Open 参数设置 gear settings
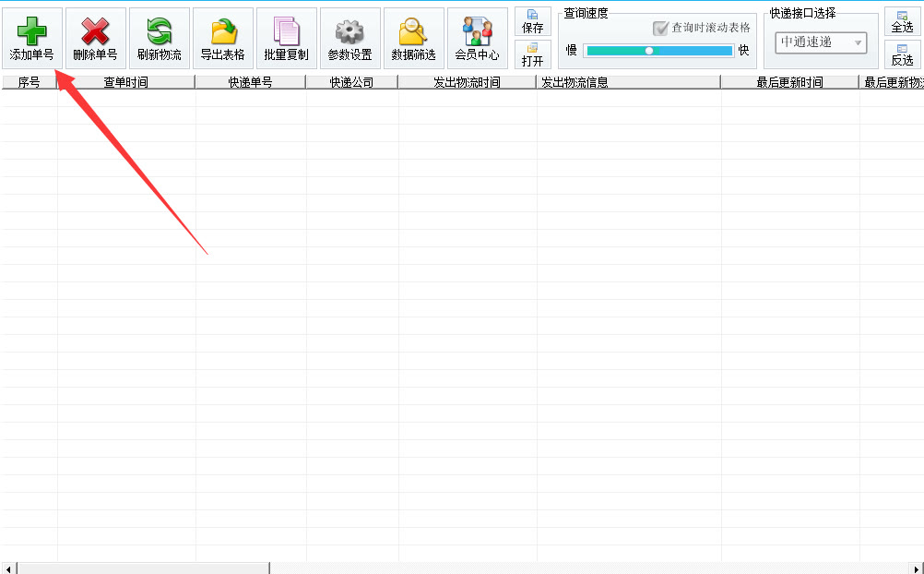The height and width of the screenshot is (574, 924). click(x=350, y=39)
